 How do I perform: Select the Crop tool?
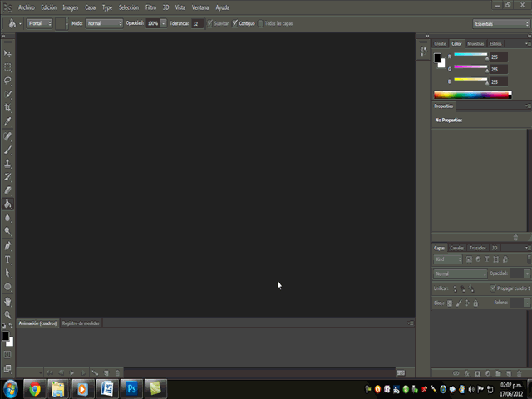point(7,108)
